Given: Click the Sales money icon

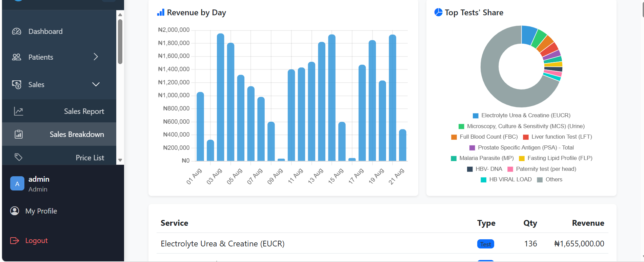Looking at the screenshot, I should [x=17, y=84].
